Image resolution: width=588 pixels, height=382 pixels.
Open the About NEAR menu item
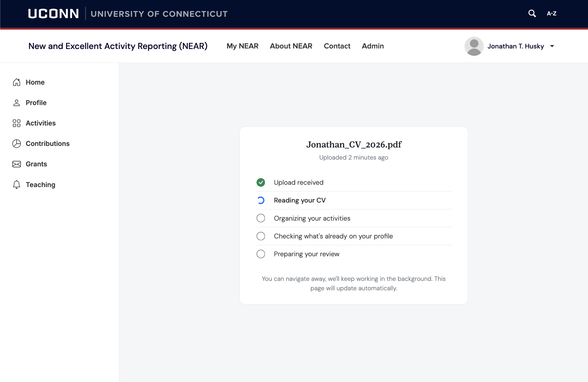pyautogui.click(x=291, y=46)
